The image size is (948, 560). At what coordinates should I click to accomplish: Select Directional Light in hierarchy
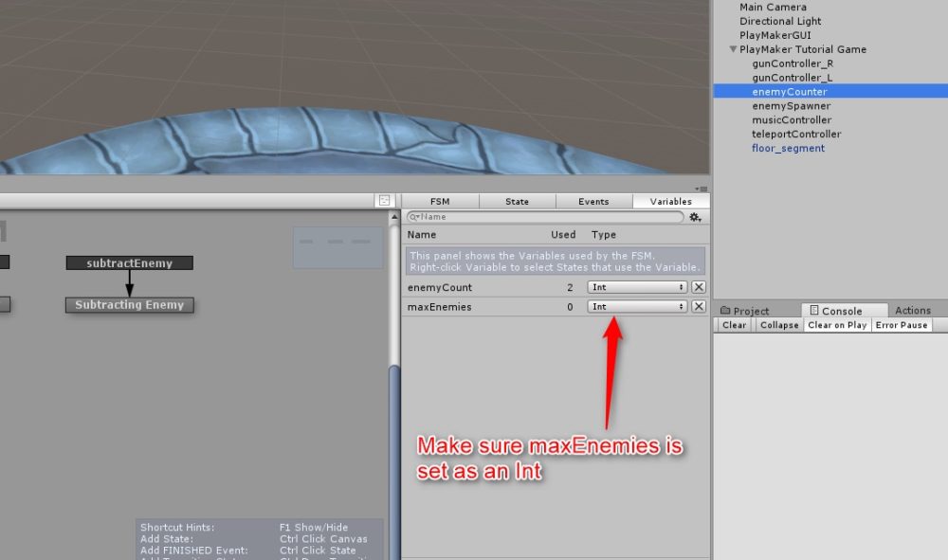780,21
